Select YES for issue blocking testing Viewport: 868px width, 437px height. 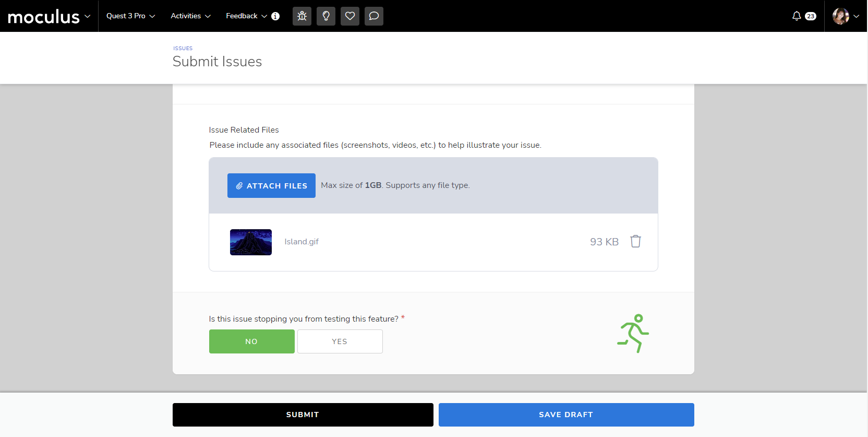(x=340, y=341)
